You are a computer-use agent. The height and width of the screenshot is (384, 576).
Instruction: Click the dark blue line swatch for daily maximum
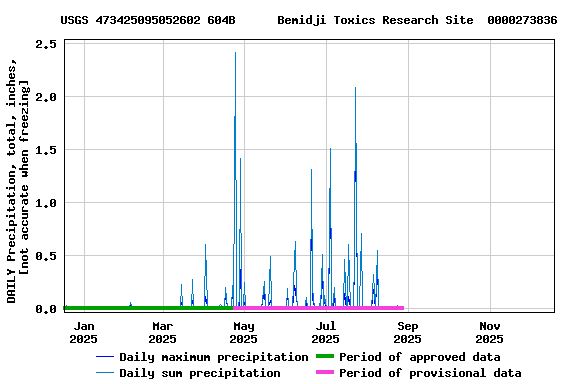click(105, 356)
